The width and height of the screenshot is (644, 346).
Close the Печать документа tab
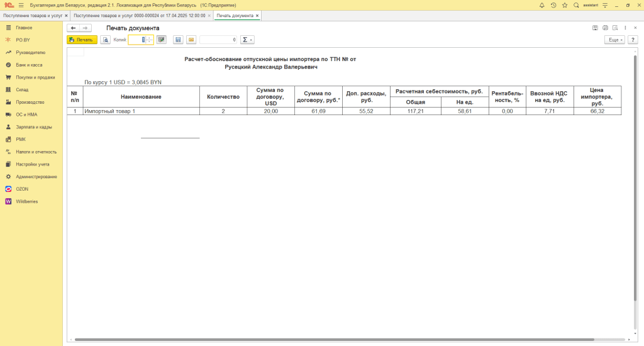click(257, 16)
